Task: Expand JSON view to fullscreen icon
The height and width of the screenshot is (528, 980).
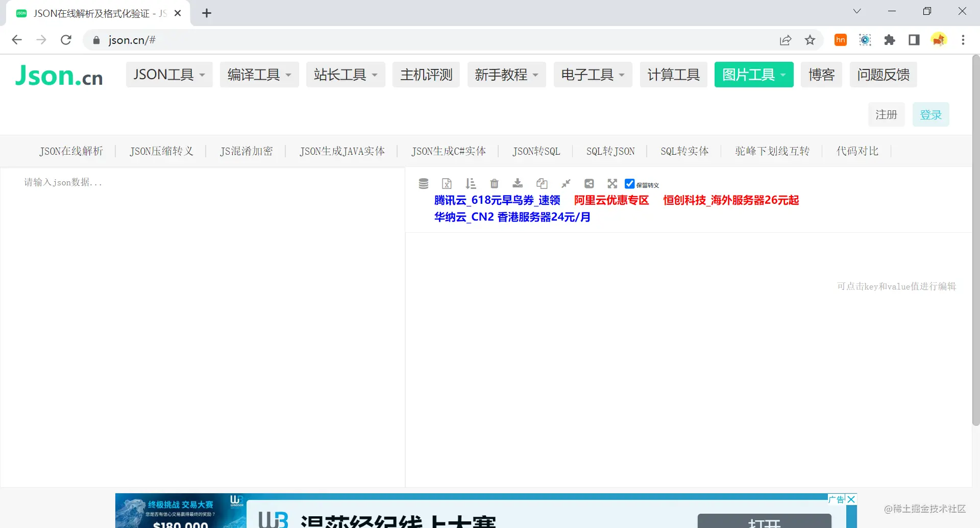Action: [x=612, y=183]
